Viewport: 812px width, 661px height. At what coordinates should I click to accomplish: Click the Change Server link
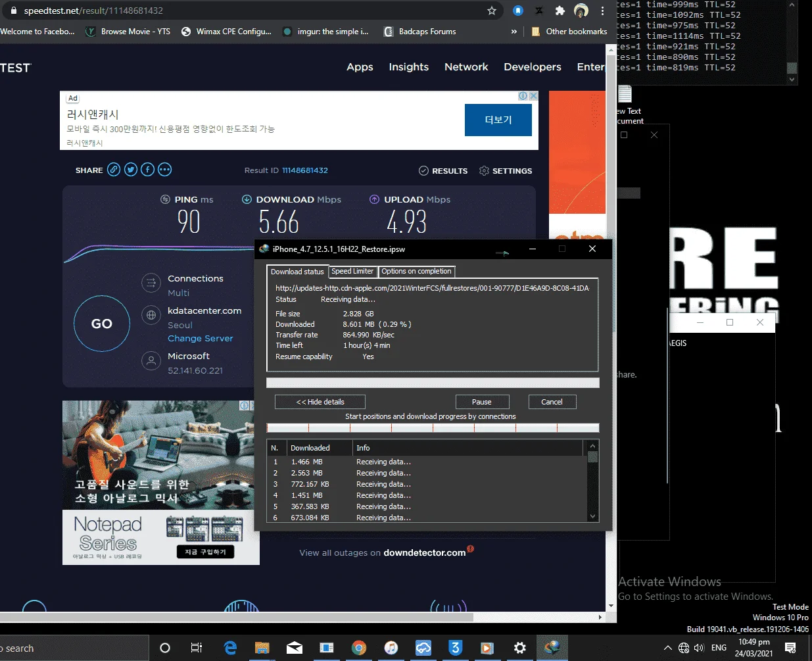coord(201,338)
